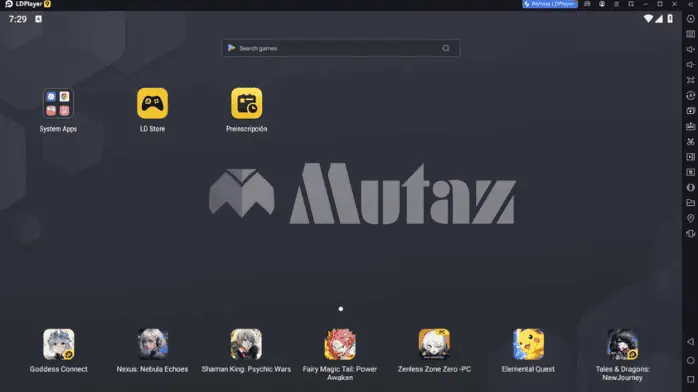Click the keyboard indicator beside clock

38,19
